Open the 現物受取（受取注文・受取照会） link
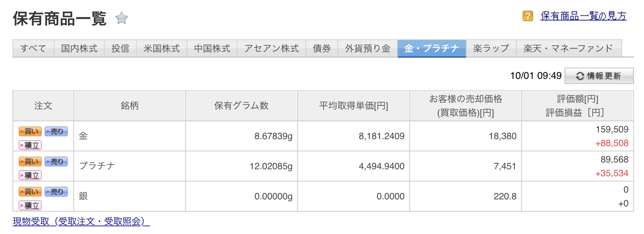Image resolution: width=644 pixels, height=234 pixels. 81,222
